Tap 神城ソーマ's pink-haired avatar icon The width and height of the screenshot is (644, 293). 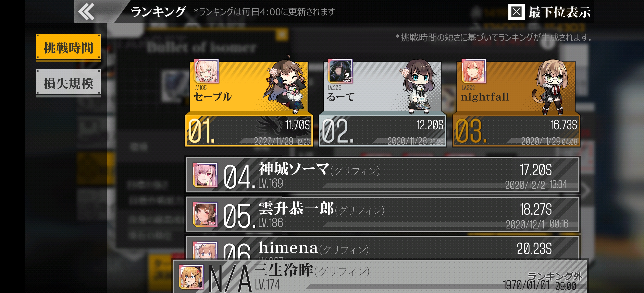[x=205, y=175]
